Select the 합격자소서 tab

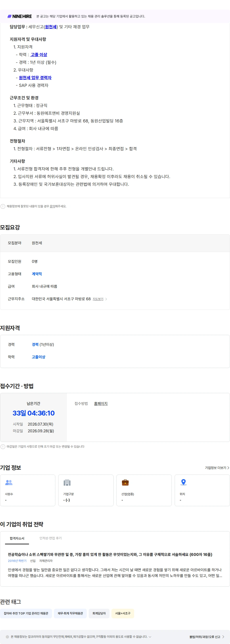pyautogui.click(x=17, y=538)
